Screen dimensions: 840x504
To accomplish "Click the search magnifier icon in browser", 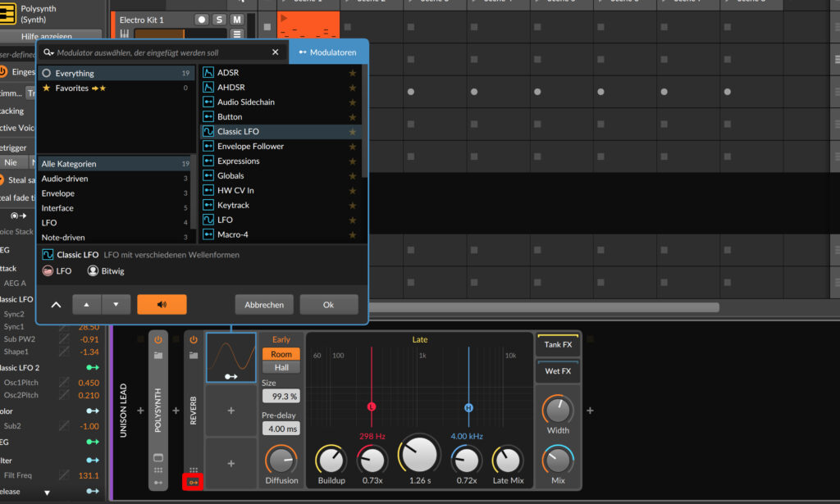I will point(48,52).
